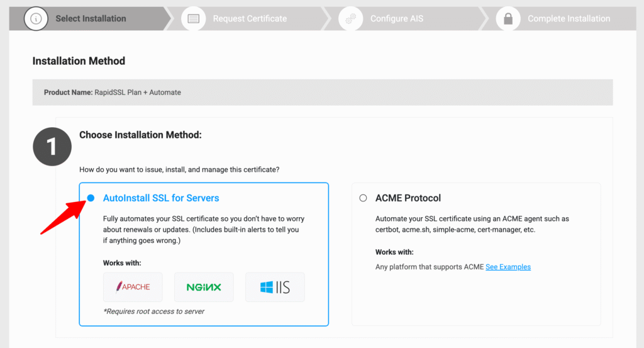
Task: Go to the Select Installation step
Action: pos(91,18)
